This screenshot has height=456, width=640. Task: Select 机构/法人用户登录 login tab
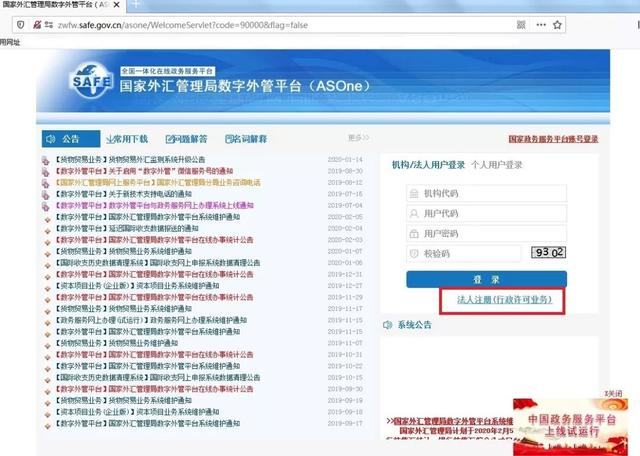click(428, 165)
